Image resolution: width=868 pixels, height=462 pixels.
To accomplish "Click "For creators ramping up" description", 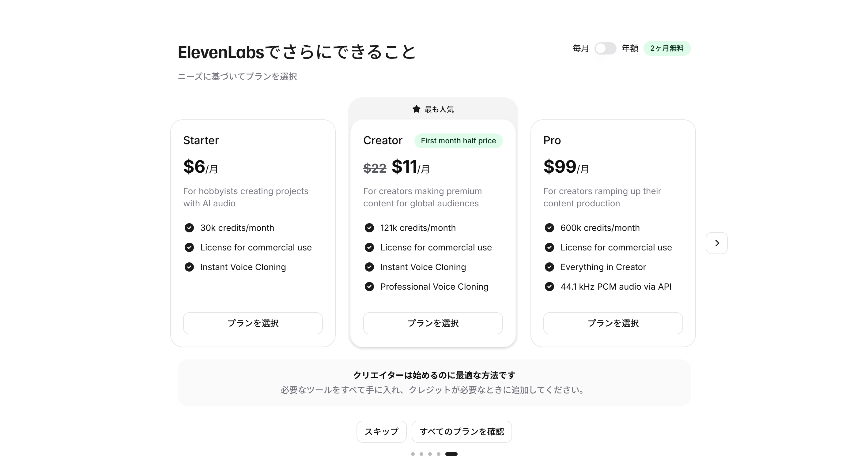I will click(602, 197).
